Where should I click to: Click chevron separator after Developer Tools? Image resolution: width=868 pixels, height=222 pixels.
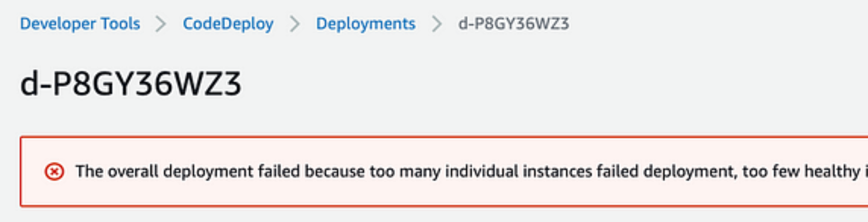tap(161, 24)
